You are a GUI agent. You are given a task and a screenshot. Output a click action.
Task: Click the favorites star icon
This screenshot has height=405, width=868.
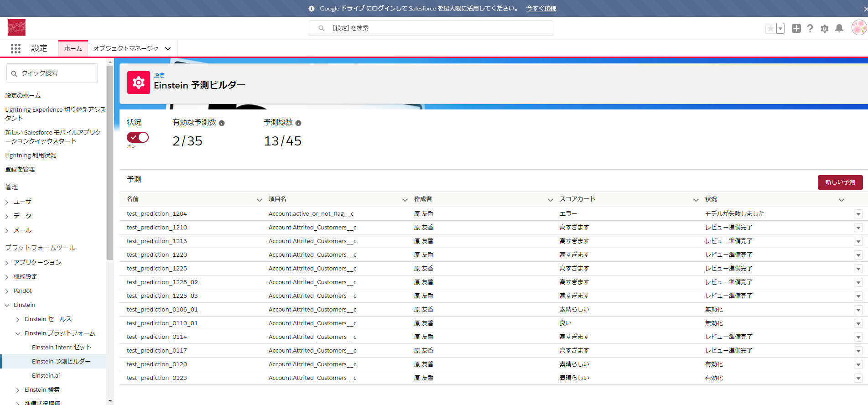770,28
